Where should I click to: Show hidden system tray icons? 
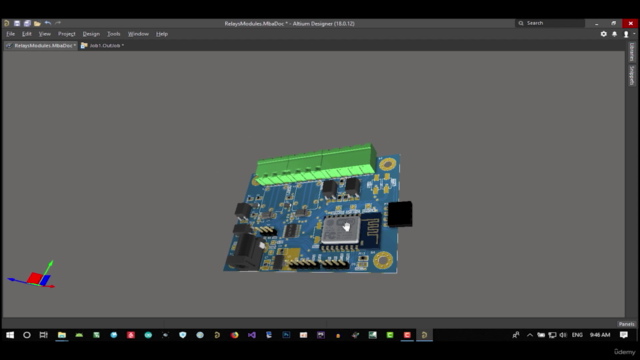[530, 335]
